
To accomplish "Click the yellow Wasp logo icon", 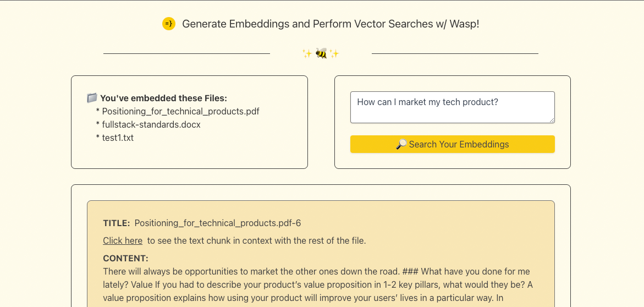I will point(169,24).
